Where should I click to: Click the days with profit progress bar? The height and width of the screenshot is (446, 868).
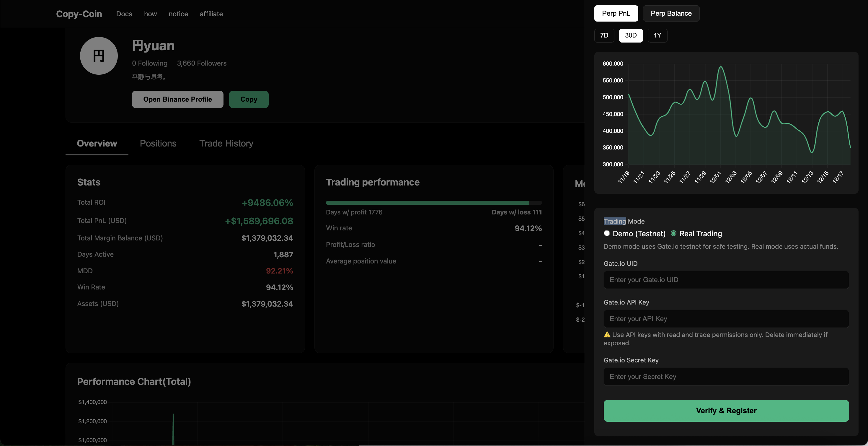point(433,203)
